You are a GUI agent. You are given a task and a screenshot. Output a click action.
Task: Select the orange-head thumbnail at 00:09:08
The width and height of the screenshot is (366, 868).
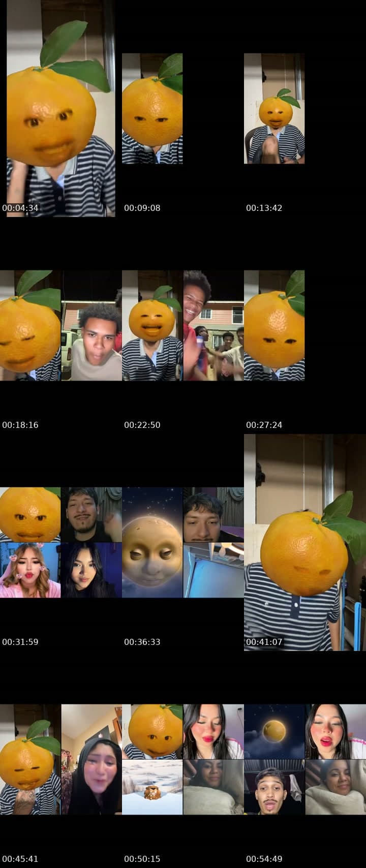click(x=152, y=108)
